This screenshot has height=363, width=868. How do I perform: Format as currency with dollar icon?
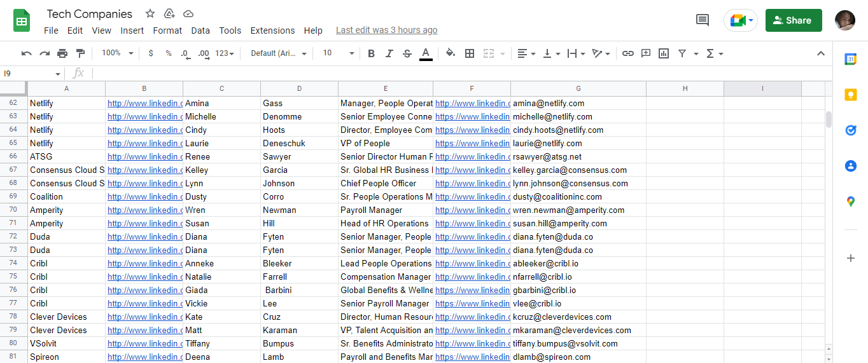151,53
